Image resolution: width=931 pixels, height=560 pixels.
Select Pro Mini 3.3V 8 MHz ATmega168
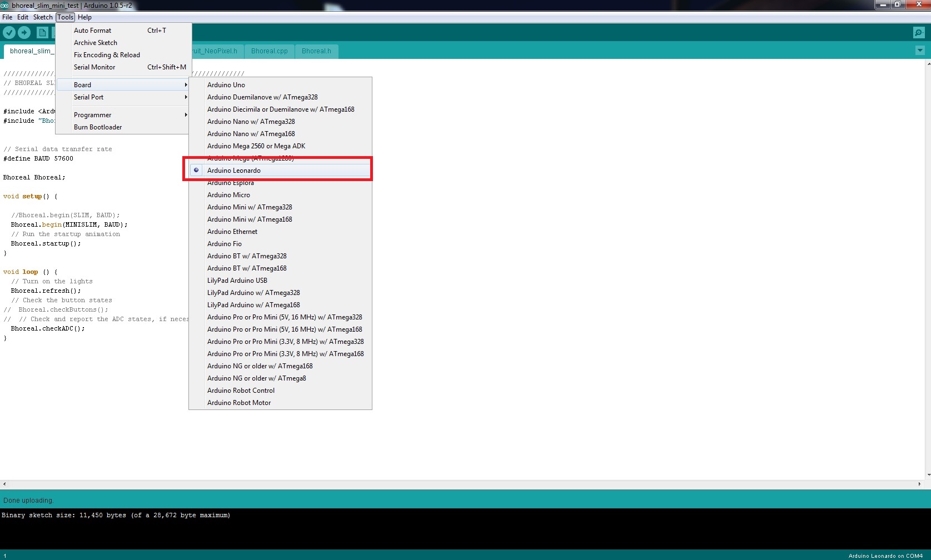(281, 354)
